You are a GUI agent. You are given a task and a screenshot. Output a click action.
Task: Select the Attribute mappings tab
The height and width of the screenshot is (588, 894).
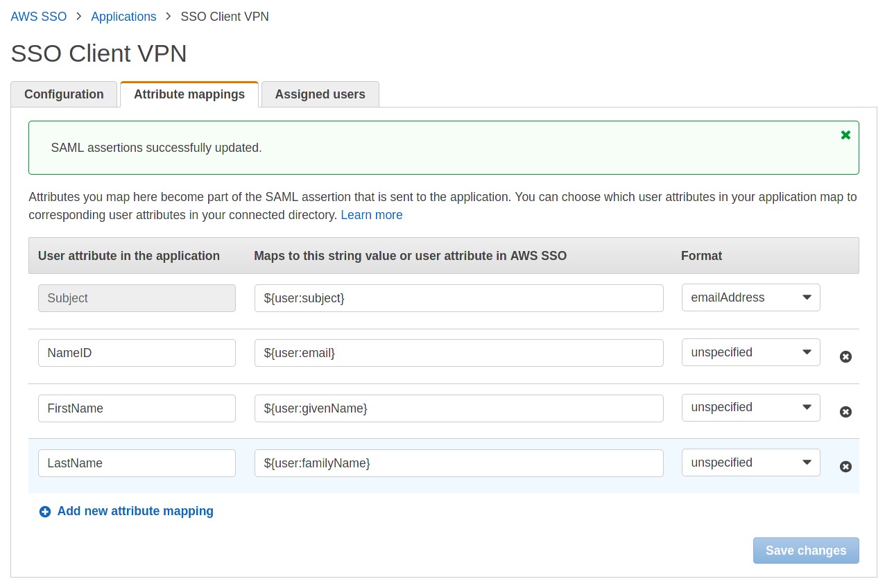(x=189, y=94)
